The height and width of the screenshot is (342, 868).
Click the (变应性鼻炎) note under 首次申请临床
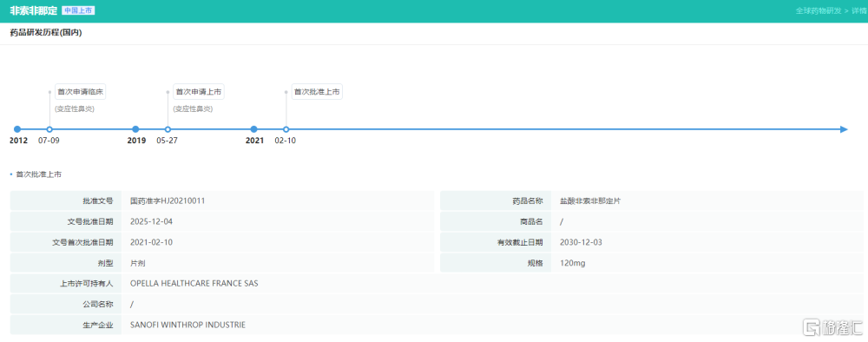click(74, 109)
